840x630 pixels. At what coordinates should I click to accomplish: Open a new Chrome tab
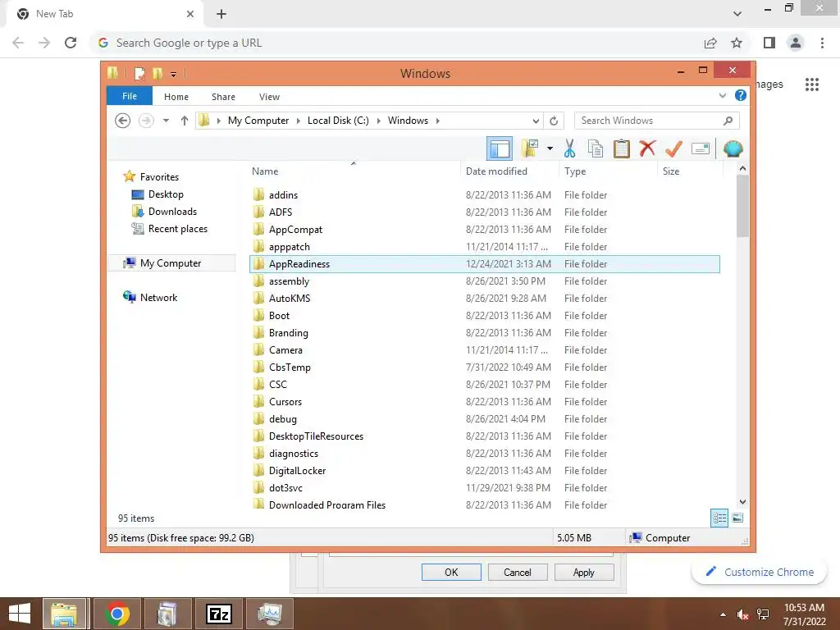pyautogui.click(x=221, y=14)
